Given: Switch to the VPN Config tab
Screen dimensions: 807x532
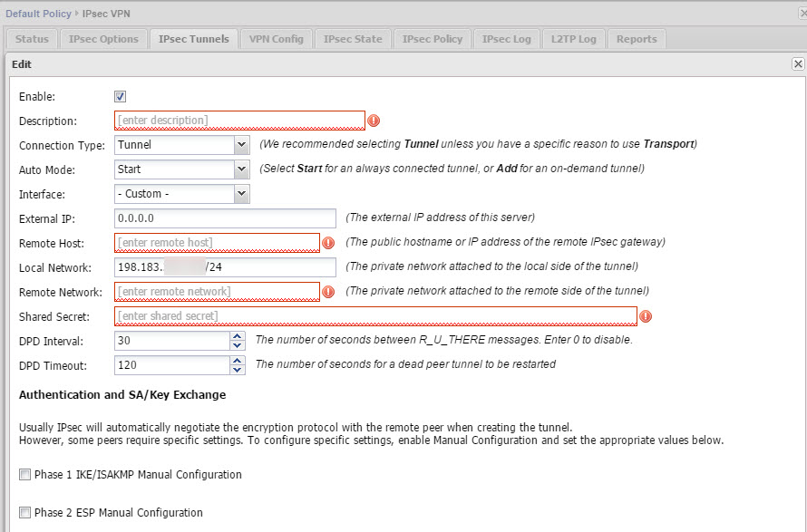Looking at the screenshot, I should pos(276,38).
